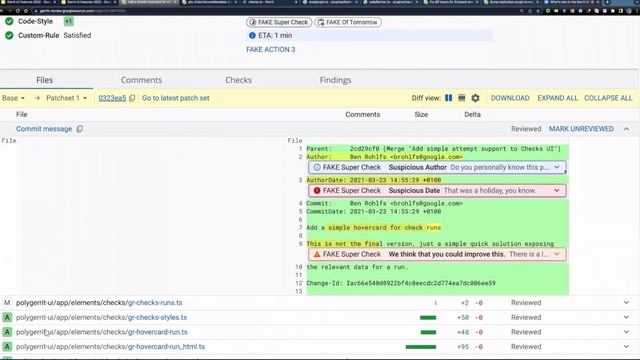
Task: Expand gr-hovercard-run.ts row chevron
Action: click(x=626, y=332)
